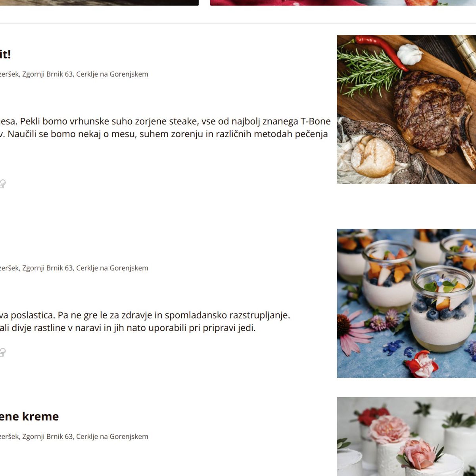
Task: Click the red and white flower in the dessert photo
Action: coord(421,364)
